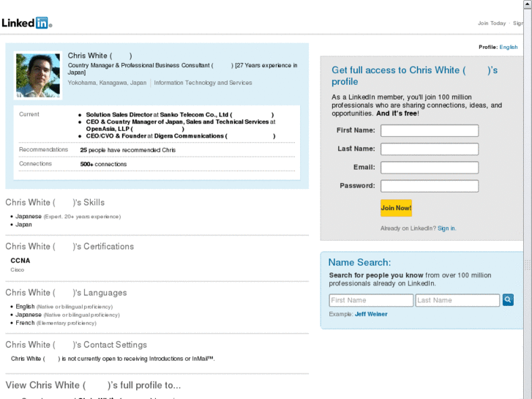Click Cisco under CCNA certification
This screenshot has width=532, height=399.
[18, 269]
